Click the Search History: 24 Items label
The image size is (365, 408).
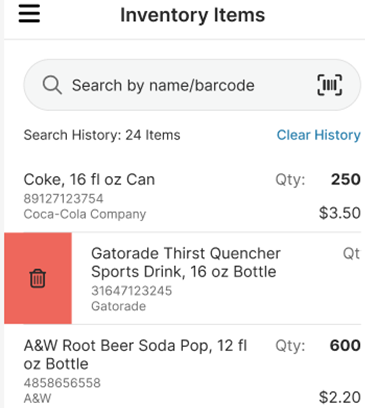pos(102,135)
